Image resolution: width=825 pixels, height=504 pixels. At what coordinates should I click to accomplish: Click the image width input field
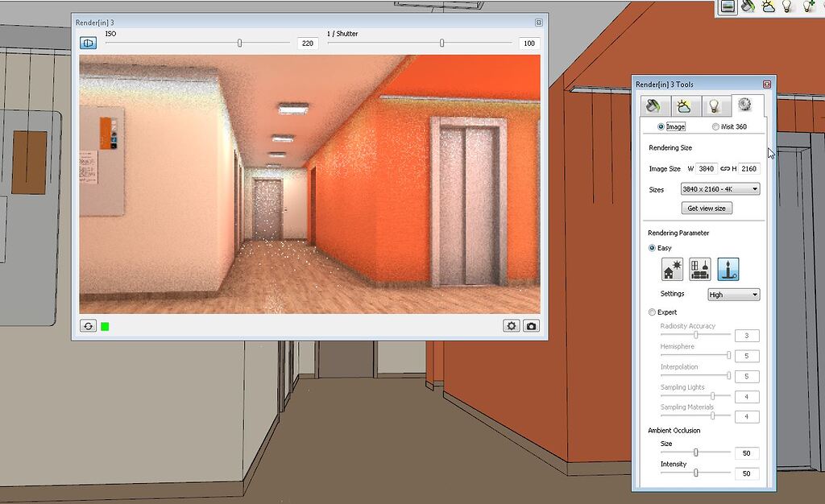[x=707, y=169]
